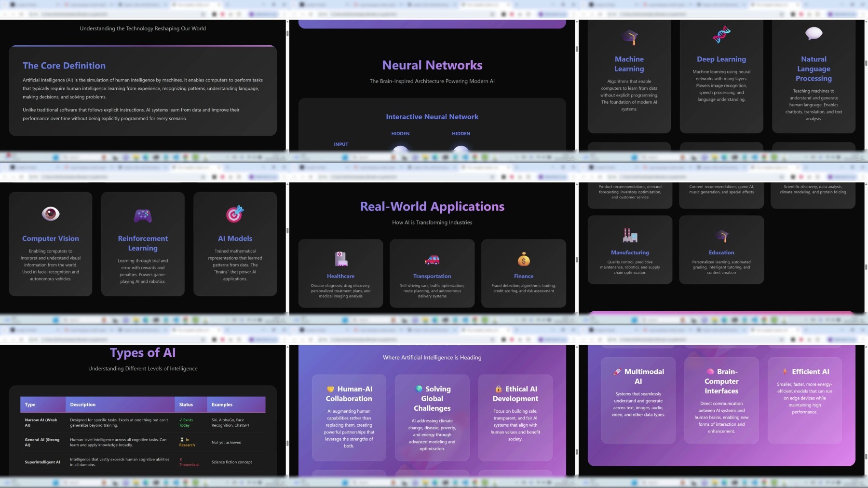868x488 pixels.
Task: Click the hospital icon on Healthcare card
Action: (x=341, y=259)
